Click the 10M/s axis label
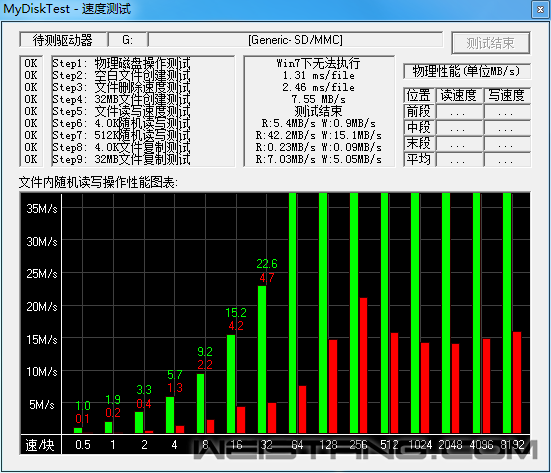 pos(41,371)
